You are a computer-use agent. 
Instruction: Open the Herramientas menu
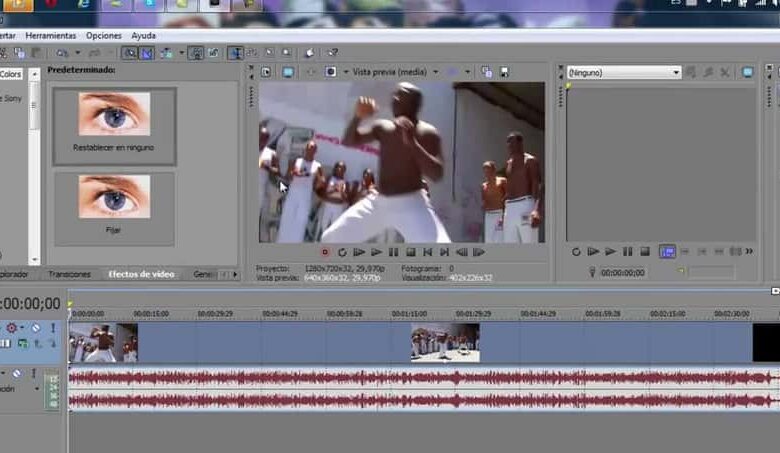tap(51, 36)
